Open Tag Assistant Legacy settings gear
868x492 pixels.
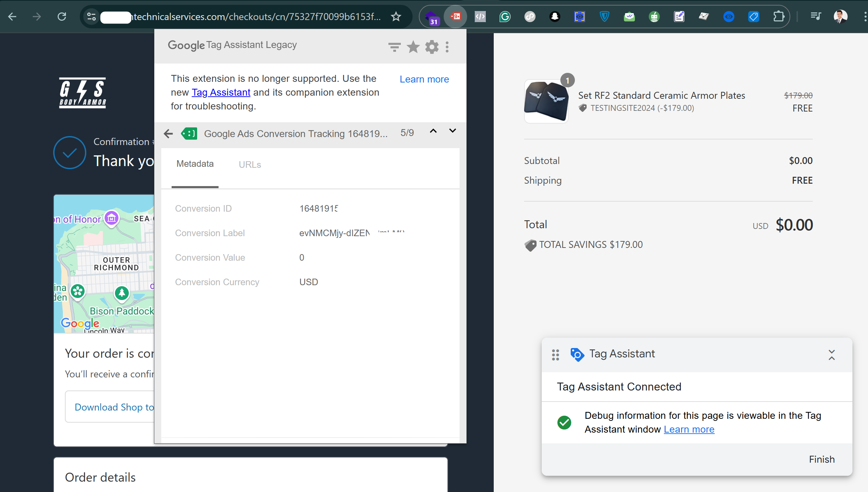tap(432, 47)
